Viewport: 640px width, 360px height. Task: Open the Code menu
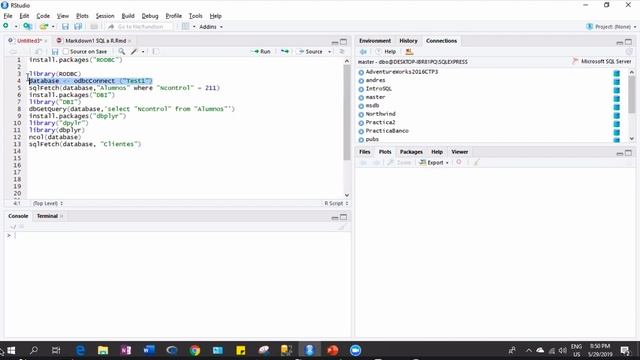(x=43, y=16)
